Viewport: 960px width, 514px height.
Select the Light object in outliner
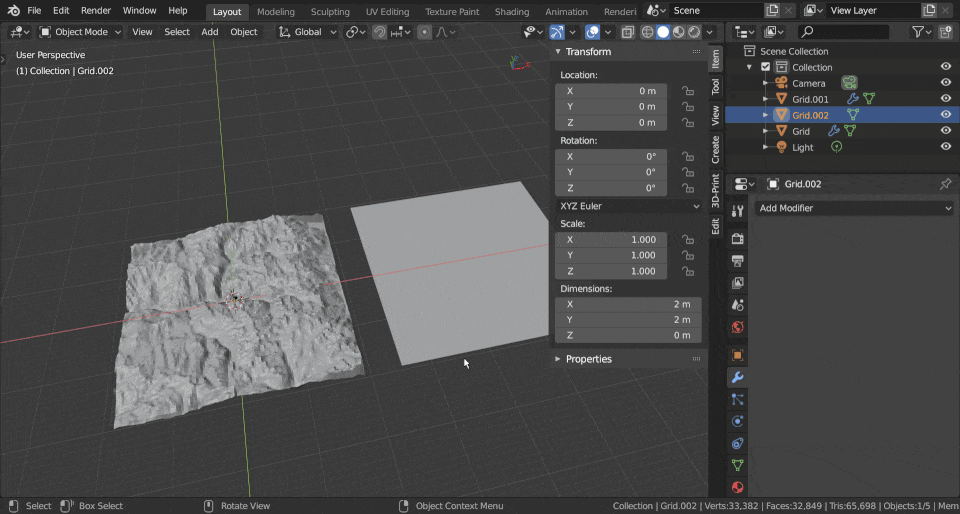pyautogui.click(x=803, y=147)
